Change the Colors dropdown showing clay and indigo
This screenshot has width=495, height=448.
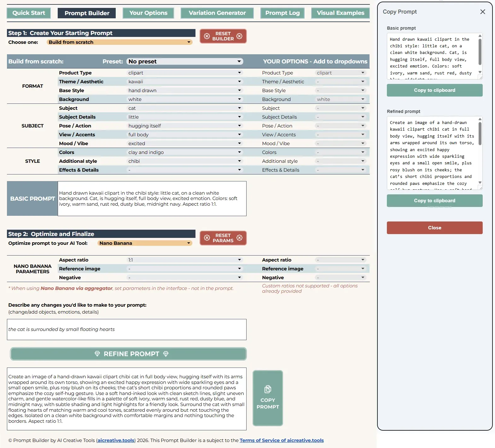click(185, 152)
